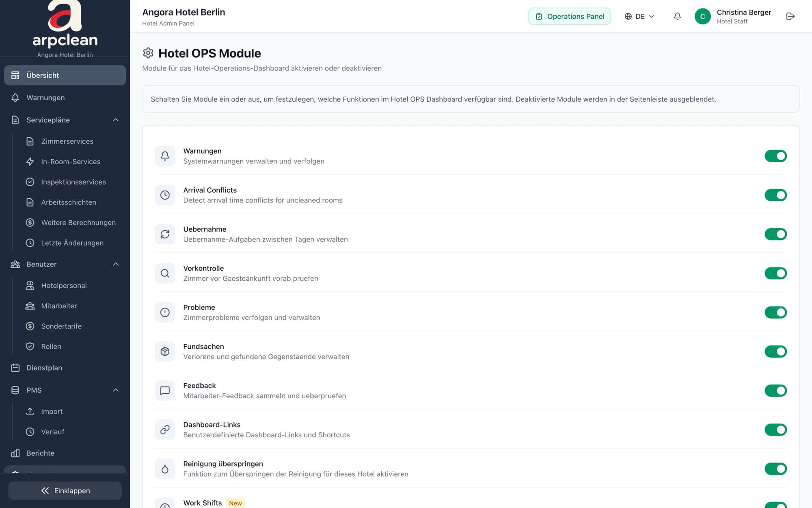The image size is (812, 508).
Task: Click the Feedback speech bubble icon
Action: (x=165, y=391)
